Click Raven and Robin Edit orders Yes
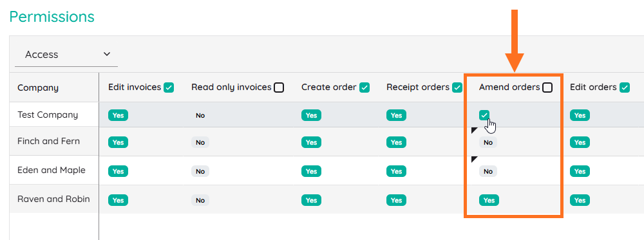The width and height of the screenshot is (644, 240). (x=580, y=200)
